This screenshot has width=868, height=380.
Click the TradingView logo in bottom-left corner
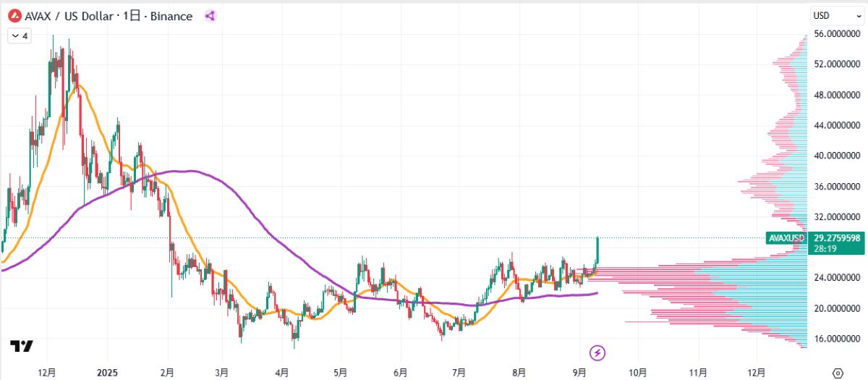tap(22, 347)
